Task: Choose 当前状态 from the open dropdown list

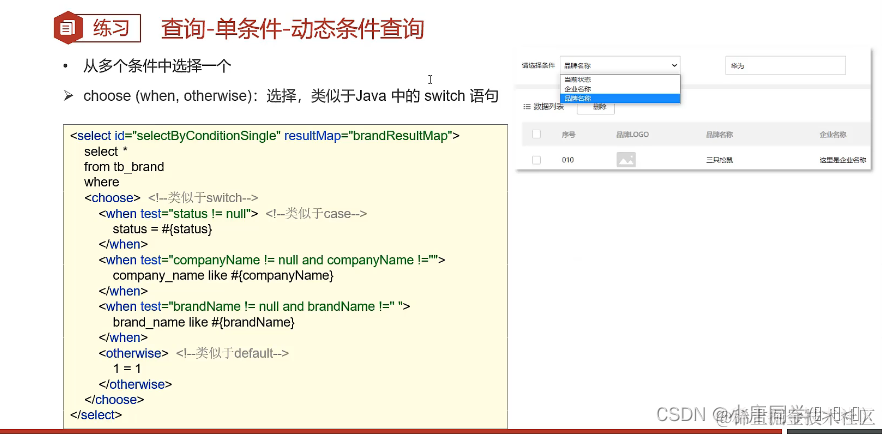Action: click(620, 79)
